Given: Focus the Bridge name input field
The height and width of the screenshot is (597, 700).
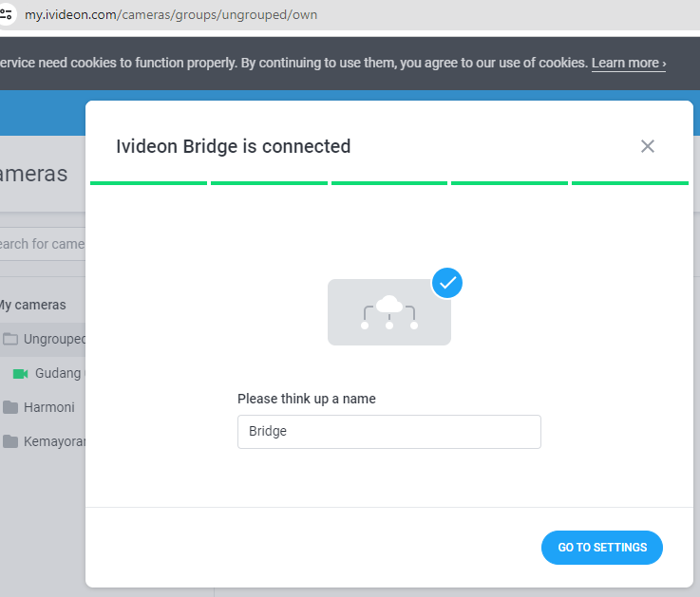Looking at the screenshot, I should coord(388,432).
